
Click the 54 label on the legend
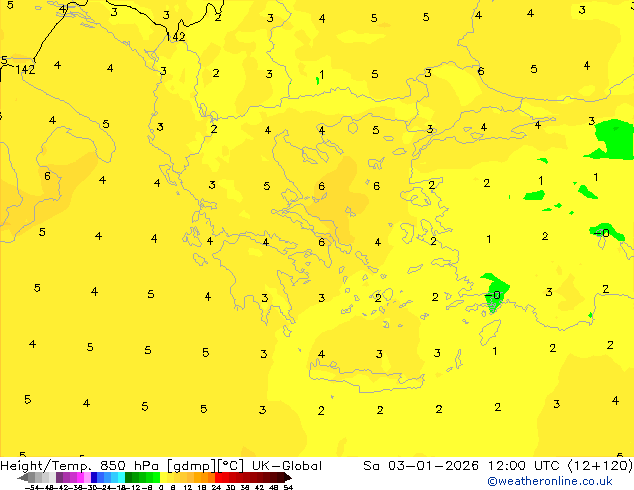coord(288,488)
